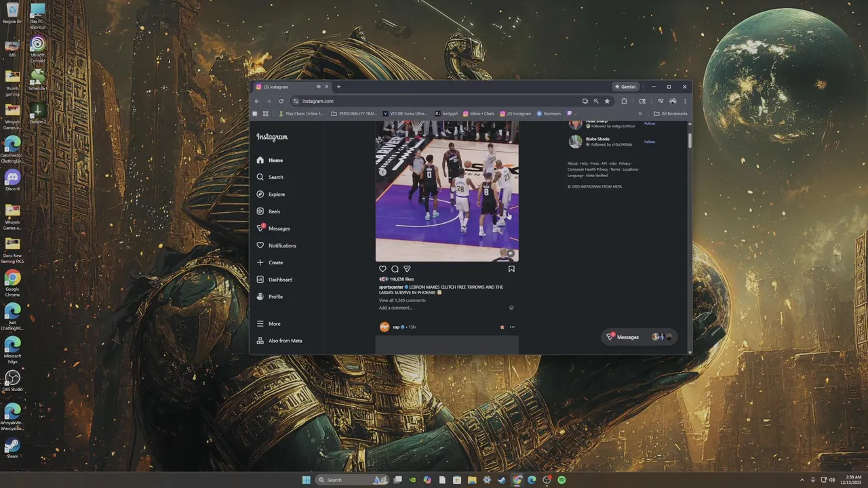Click taskbar Search box

352,480
